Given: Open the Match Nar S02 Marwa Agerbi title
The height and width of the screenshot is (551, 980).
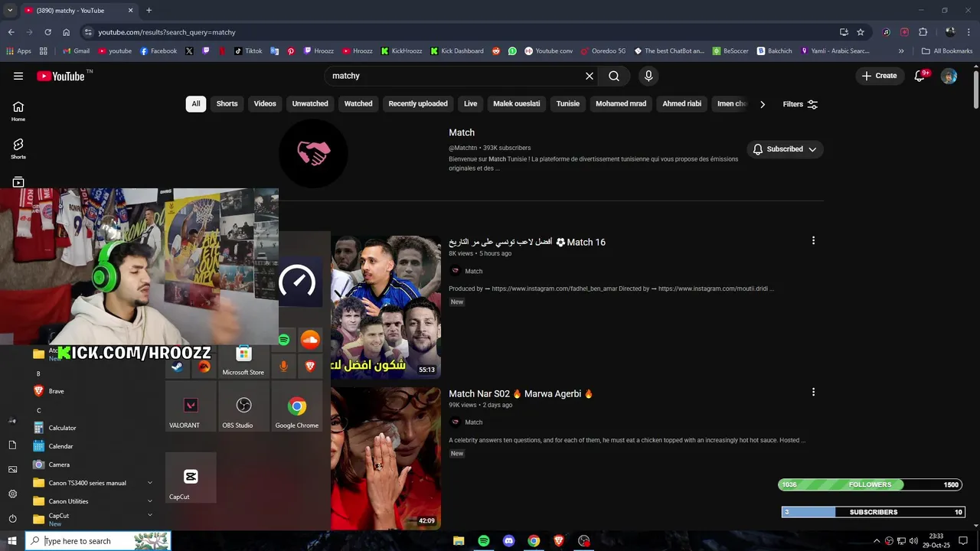Looking at the screenshot, I should coord(521,393).
